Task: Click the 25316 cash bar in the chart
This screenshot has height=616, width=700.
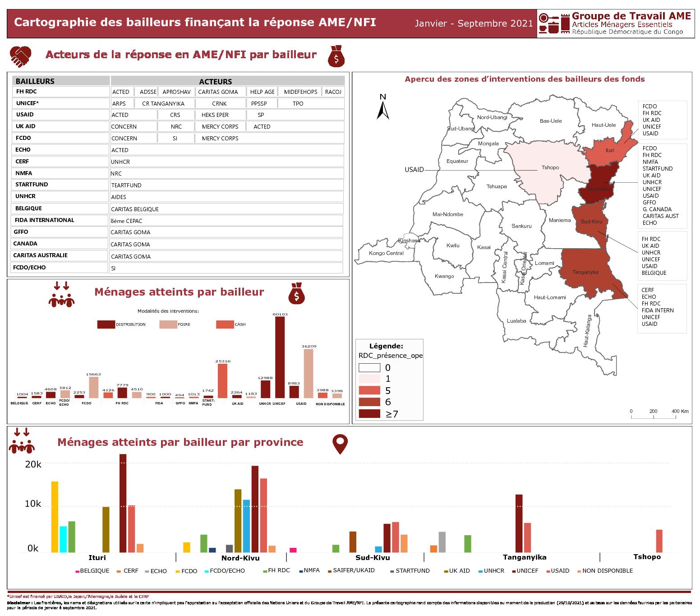Action: click(223, 381)
